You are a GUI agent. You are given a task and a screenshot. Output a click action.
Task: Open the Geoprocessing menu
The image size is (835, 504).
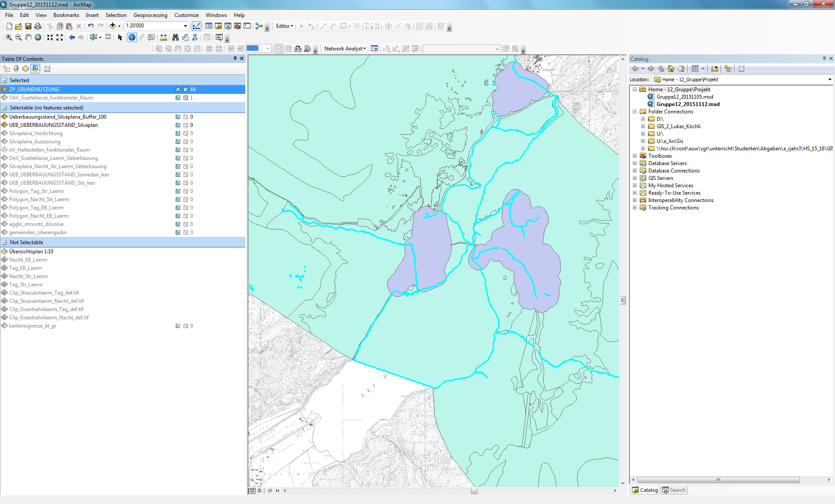150,15
